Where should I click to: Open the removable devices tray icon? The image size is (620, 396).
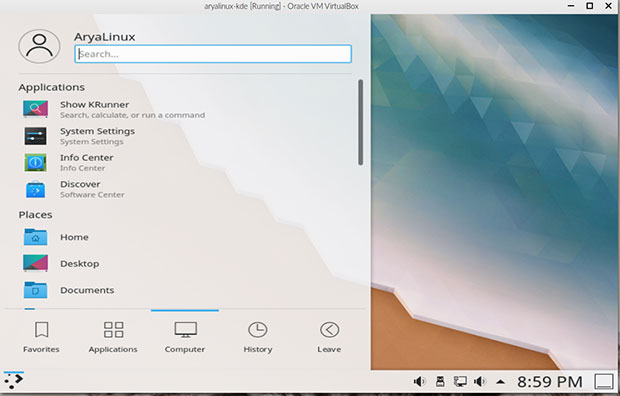[440, 381]
